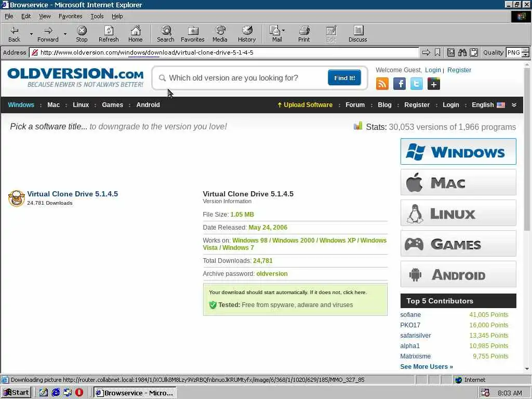Click the Go arrow next to address bar

coord(426,52)
